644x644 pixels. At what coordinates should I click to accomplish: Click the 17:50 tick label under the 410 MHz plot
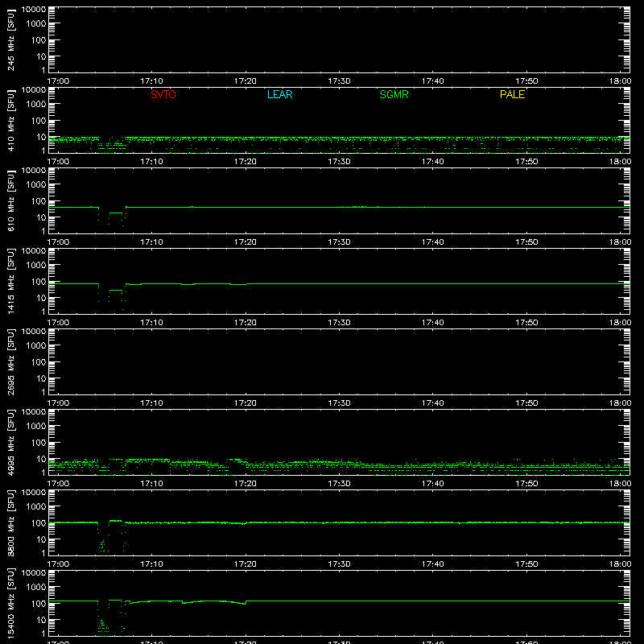tap(526, 162)
